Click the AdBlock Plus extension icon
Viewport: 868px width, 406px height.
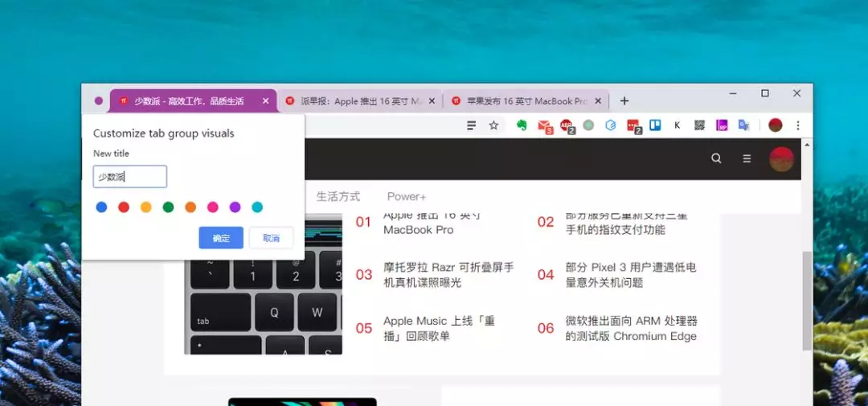click(x=567, y=125)
